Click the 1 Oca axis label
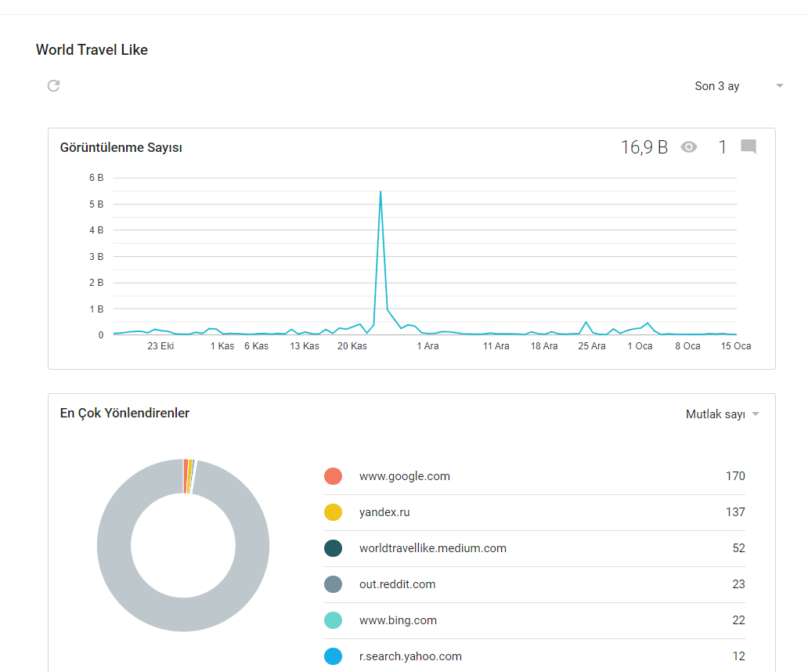The height and width of the screenshot is (672, 808). click(640, 346)
